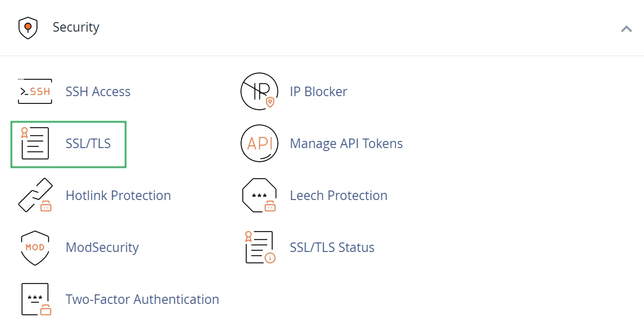Click the Manage API Tokens icon
644x329 pixels.
[259, 143]
